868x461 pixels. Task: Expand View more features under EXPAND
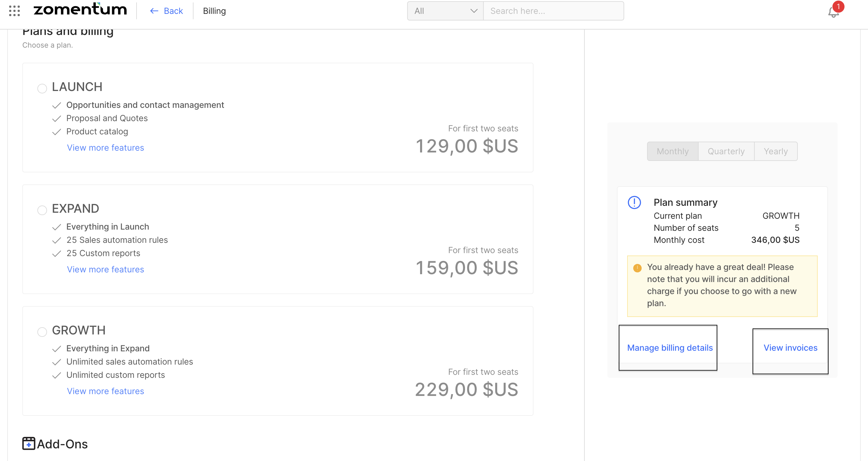(x=105, y=269)
